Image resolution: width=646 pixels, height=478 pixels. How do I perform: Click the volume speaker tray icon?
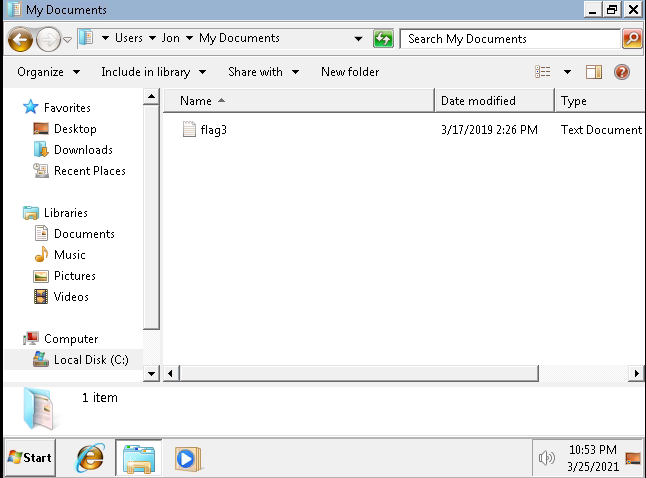(x=546, y=458)
